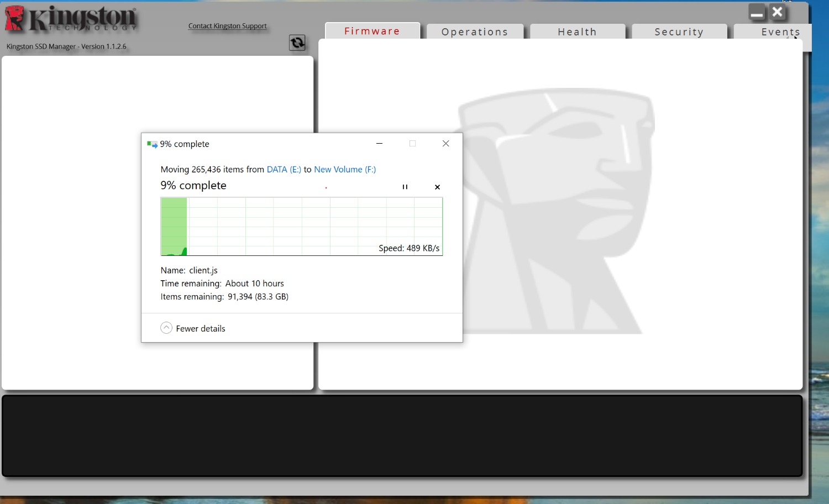Click the file transfer icon in dialog title

pos(152,144)
